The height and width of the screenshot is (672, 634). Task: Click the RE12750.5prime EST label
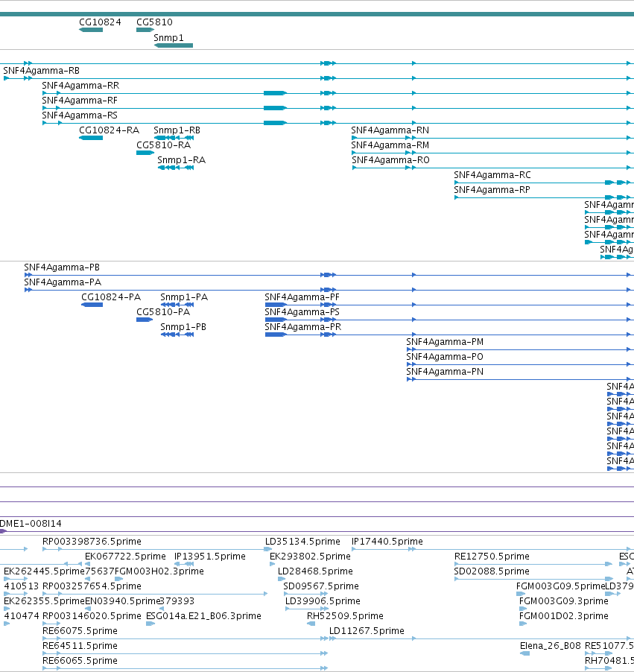point(492,557)
